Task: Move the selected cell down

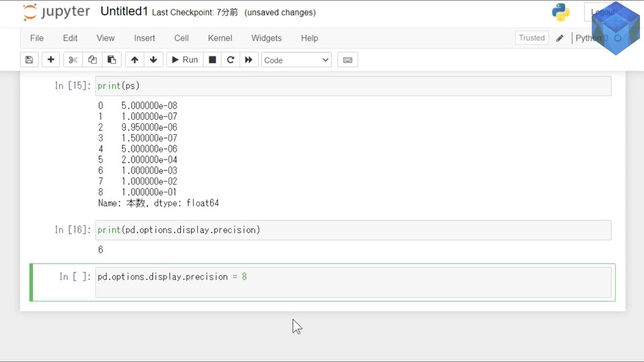Action: coord(153,60)
